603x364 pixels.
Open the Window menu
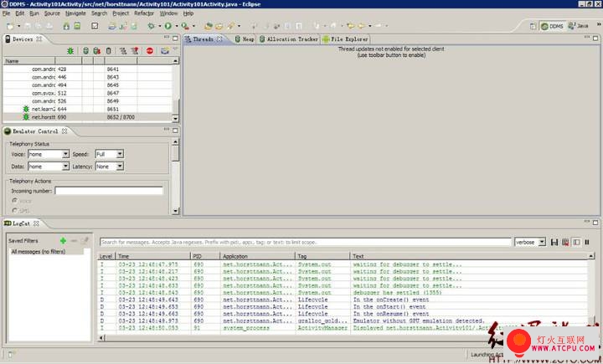(x=169, y=13)
